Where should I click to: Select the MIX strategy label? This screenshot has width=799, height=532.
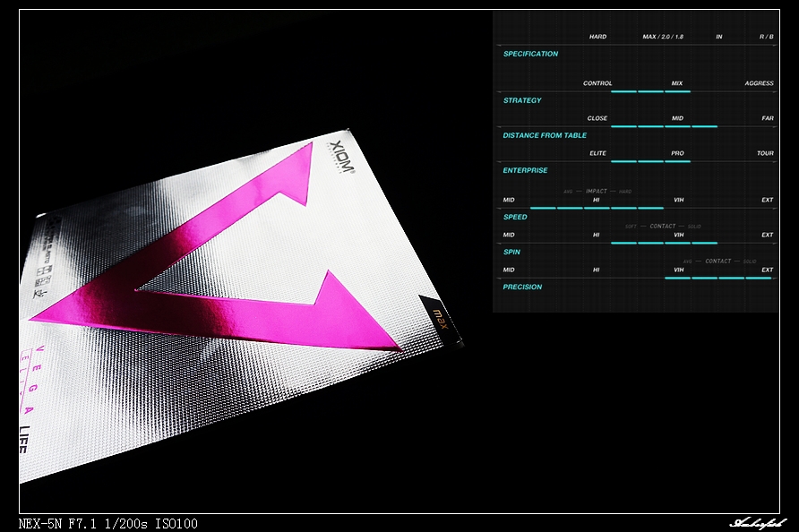[x=677, y=83]
